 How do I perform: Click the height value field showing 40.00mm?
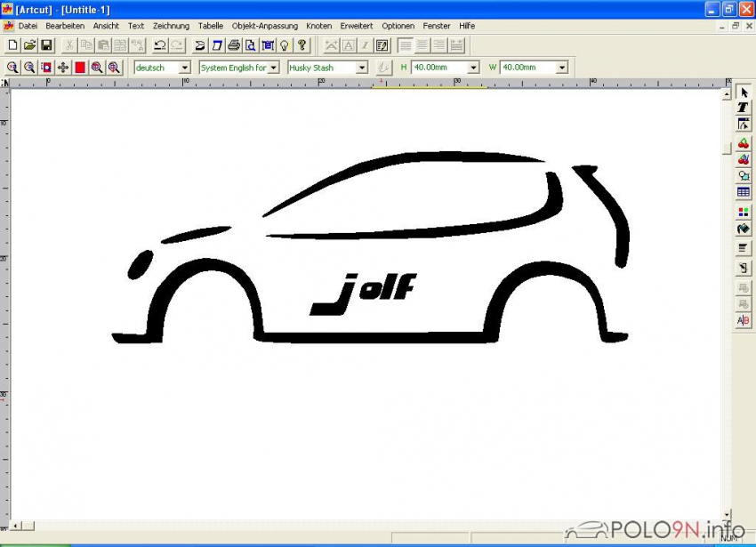pos(439,68)
